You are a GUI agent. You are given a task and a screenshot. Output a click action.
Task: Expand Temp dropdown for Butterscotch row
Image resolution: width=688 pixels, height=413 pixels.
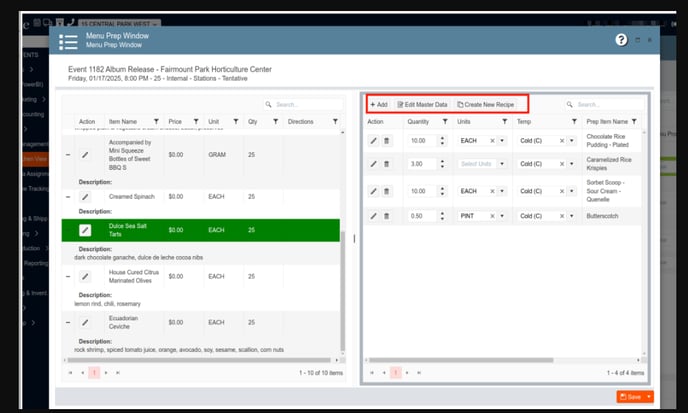coord(572,216)
